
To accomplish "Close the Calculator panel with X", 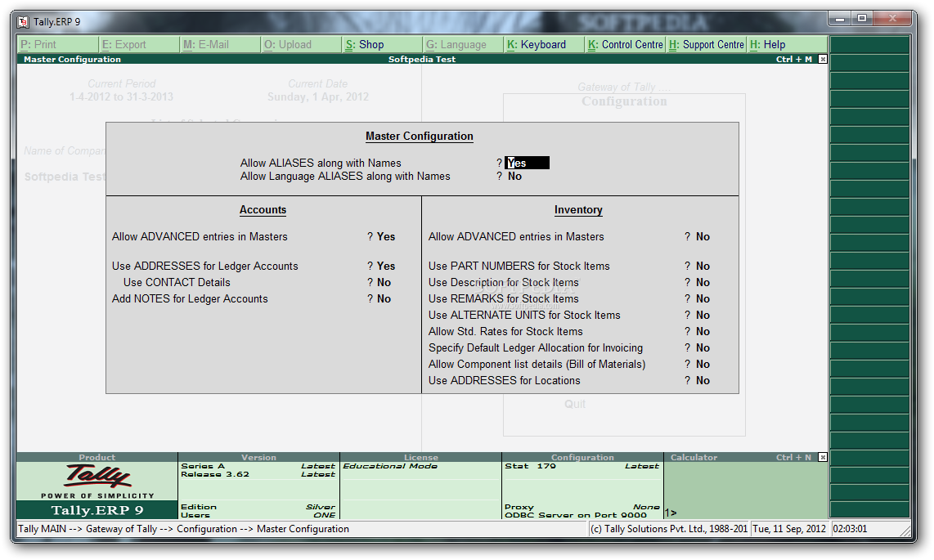I will (x=823, y=457).
